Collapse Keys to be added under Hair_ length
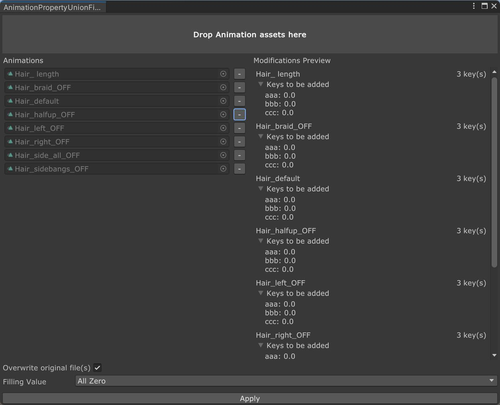Image resolution: width=500 pixels, height=405 pixels. [x=261, y=84]
